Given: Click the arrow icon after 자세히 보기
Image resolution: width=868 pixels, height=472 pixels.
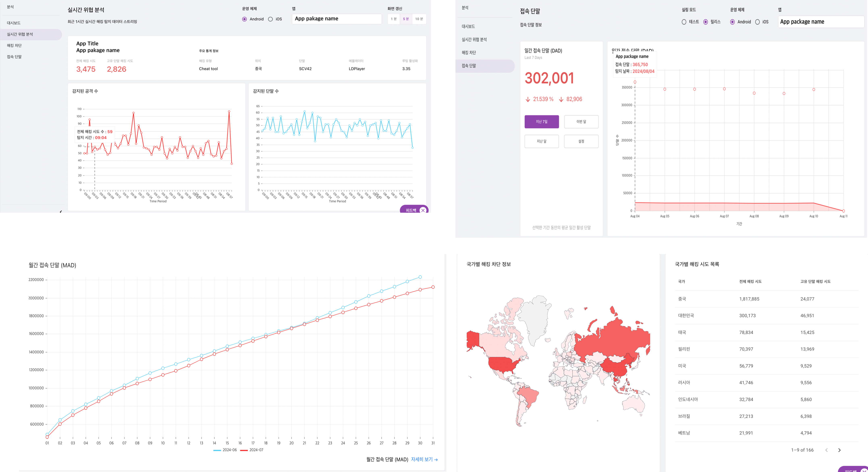Looking at the screenshot, I should click(x=436, y=459).
